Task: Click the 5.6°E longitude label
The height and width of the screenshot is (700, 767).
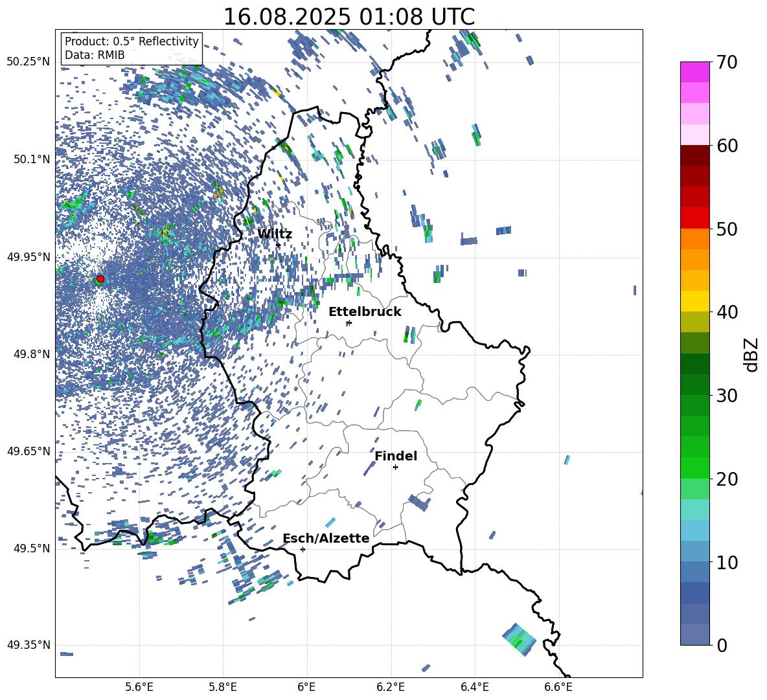Action: pos(139,687)
